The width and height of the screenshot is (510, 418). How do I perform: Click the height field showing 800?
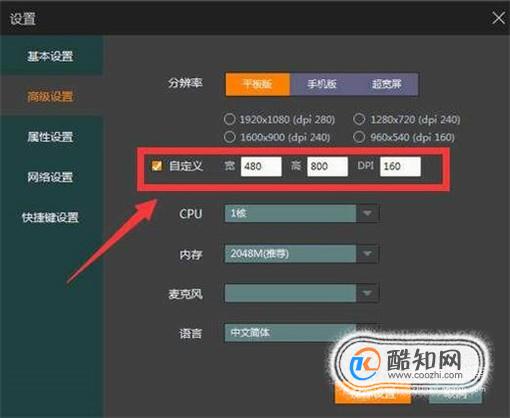tap(327, 166)
